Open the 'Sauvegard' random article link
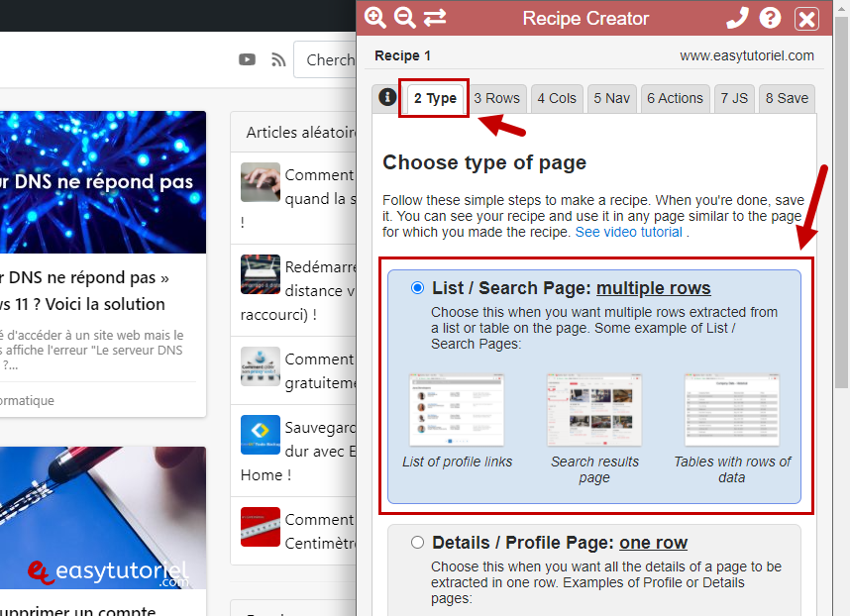Screen dimensions: 850x616 298,452
